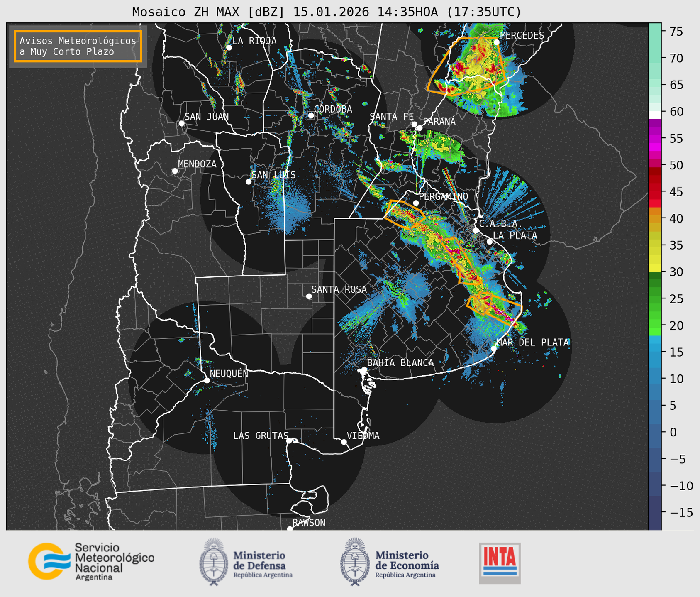Click the 'BAHÍA BLANCA' map label

400,363
